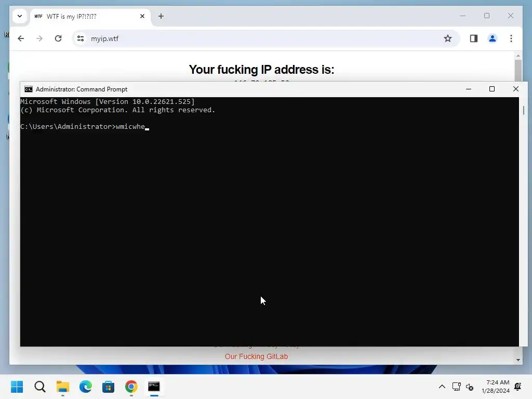Close the Command Prompt window

[516, 89]
